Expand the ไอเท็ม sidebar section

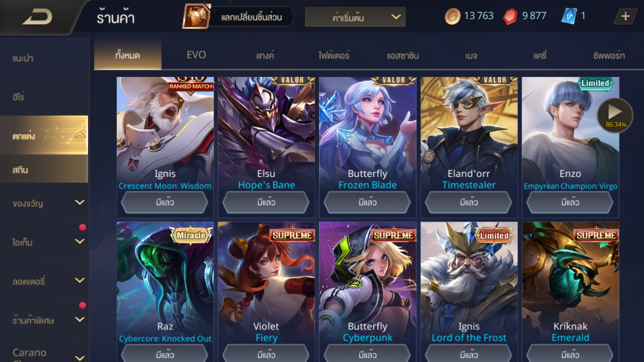80,241
